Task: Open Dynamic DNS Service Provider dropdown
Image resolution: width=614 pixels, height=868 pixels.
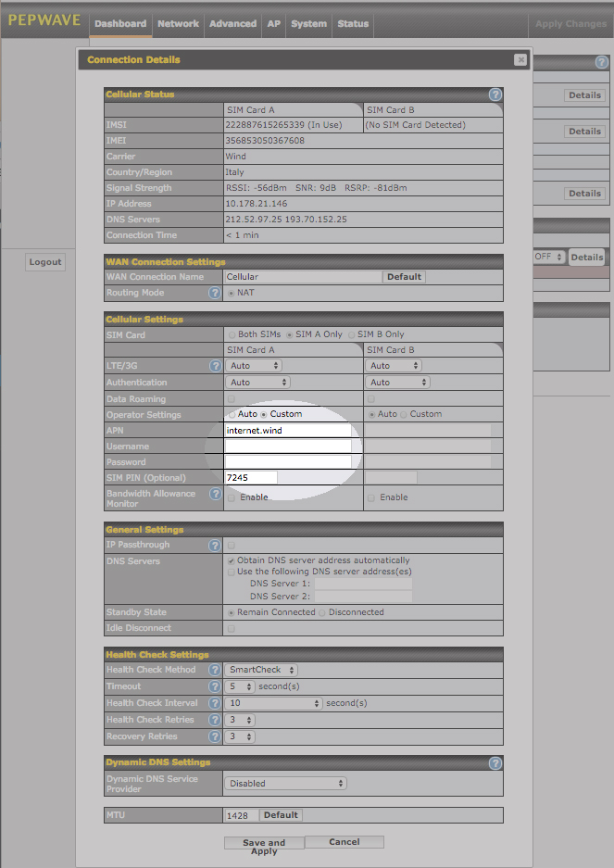Action: coord(285,784)
